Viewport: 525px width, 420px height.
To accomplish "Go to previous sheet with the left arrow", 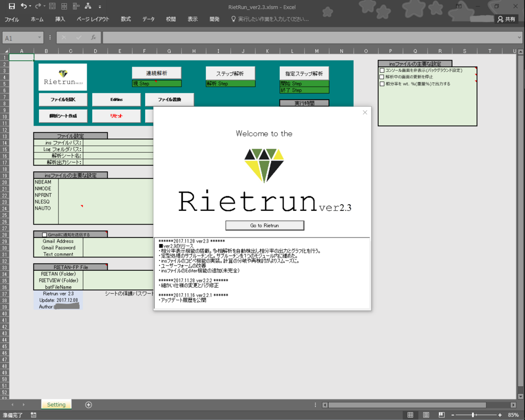I will (12, 405).
